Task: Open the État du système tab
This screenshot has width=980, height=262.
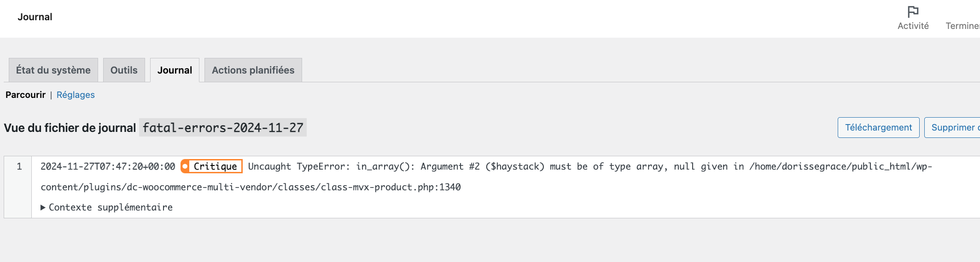Action: (53, 70)
